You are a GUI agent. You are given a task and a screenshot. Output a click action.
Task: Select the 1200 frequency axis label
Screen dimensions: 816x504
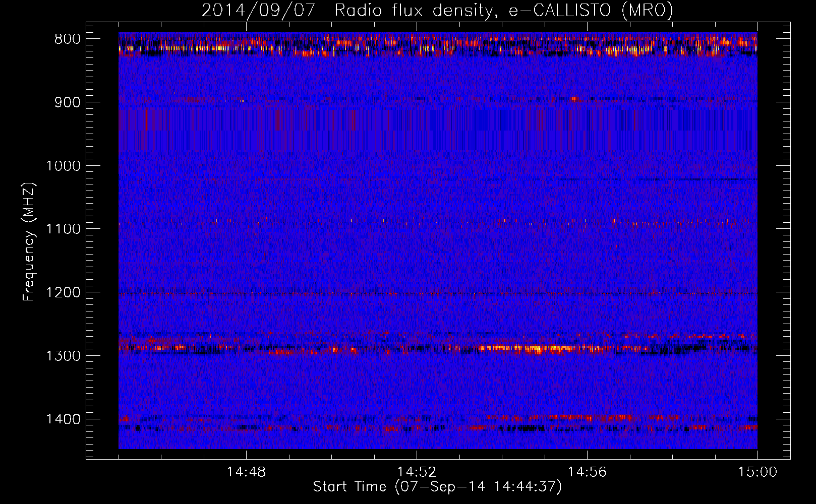pos(63,293)
